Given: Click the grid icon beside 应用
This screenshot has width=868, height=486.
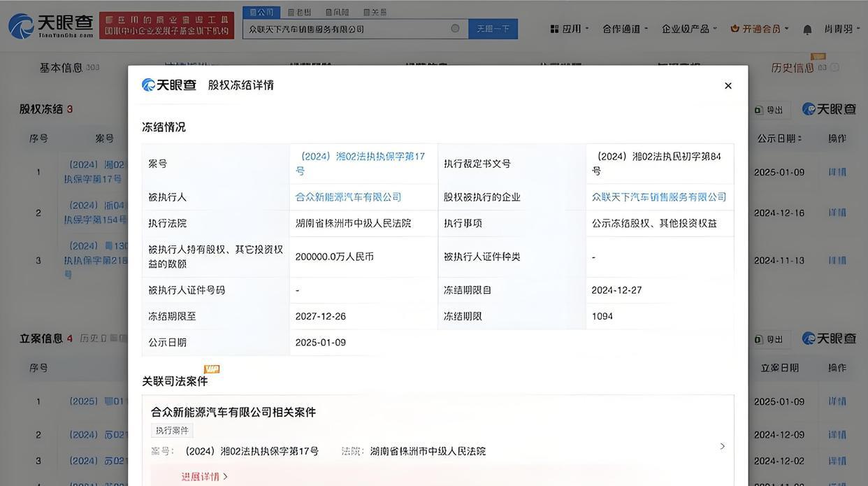Looking at the screenshot, I should [554, 29].
